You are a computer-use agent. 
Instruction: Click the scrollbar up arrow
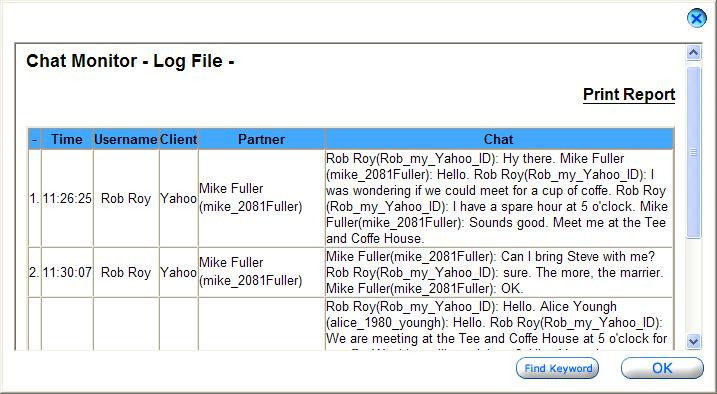tap(694, 53)
